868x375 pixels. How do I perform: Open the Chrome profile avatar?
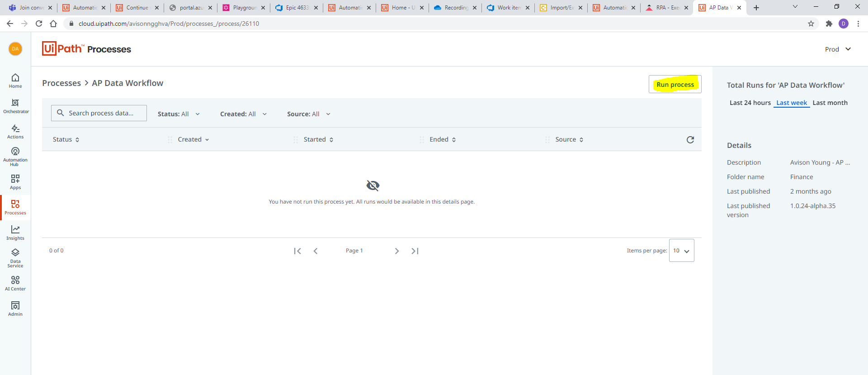point(844,24)
